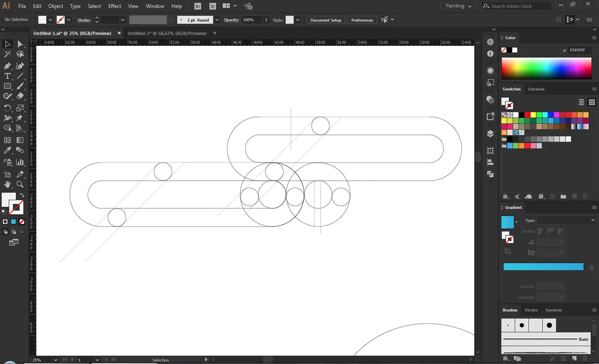
Task: Select the Direct Selection tool
Action: 20,44
